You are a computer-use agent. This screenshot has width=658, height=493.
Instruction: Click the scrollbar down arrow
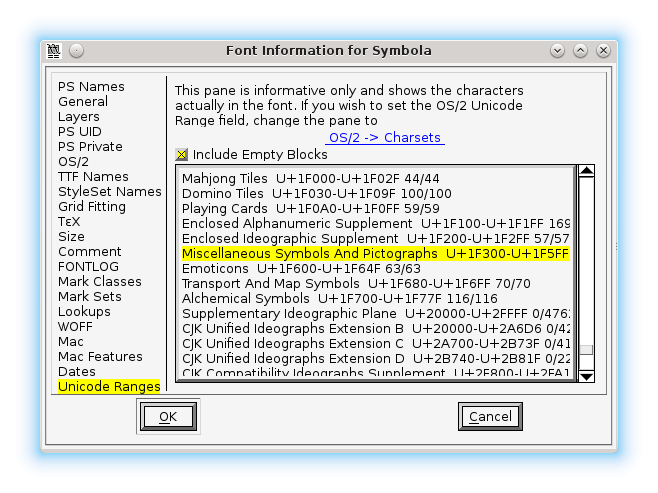click(x=586, y=376)
